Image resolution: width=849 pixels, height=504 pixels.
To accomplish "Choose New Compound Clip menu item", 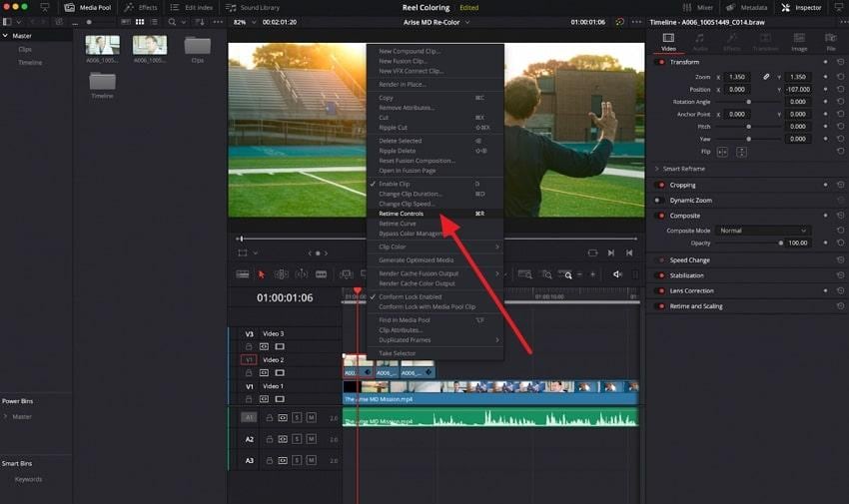I will [x=435, y=51].
